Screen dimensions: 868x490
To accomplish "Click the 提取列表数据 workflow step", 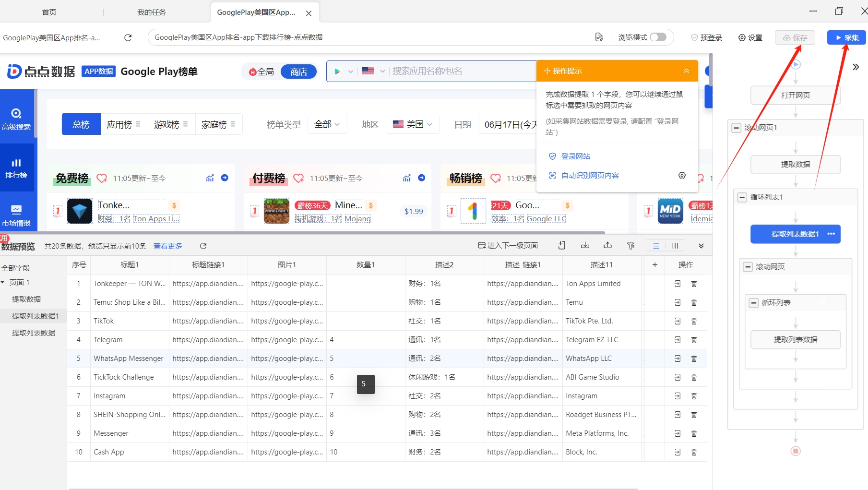I will coord(795,339).
